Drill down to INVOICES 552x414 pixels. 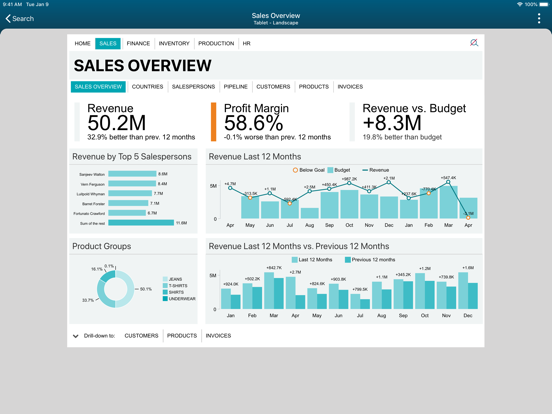[218, 336]
